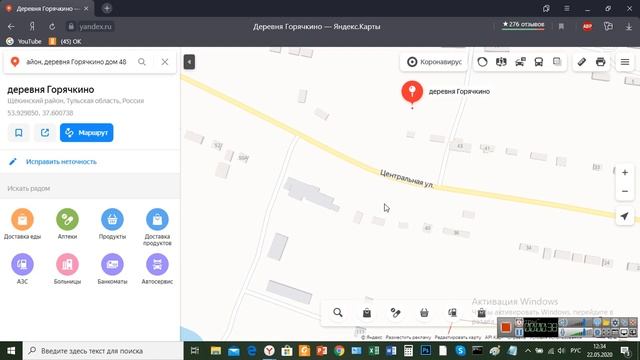Click the red деревня Горячкино map pin
This screenshot has width=640, height=360.
(412, 92)
